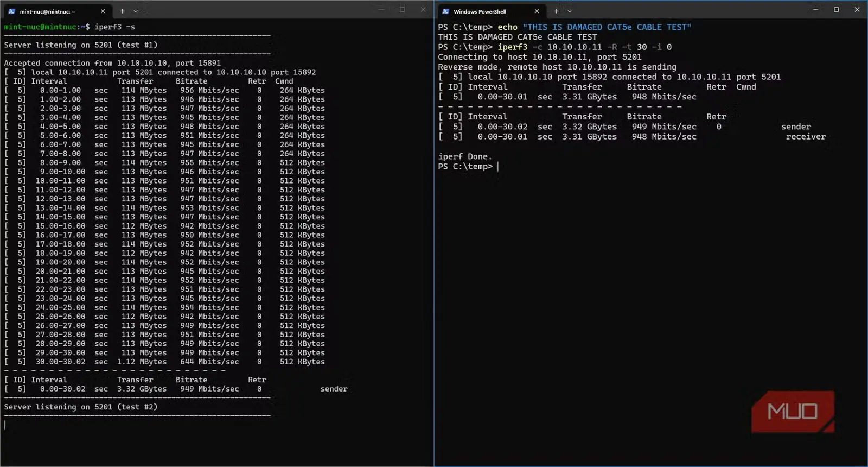Close the mint-nuc@mintnuc tab
This screenshot has width=868, height=467.
tap(103, 11)
